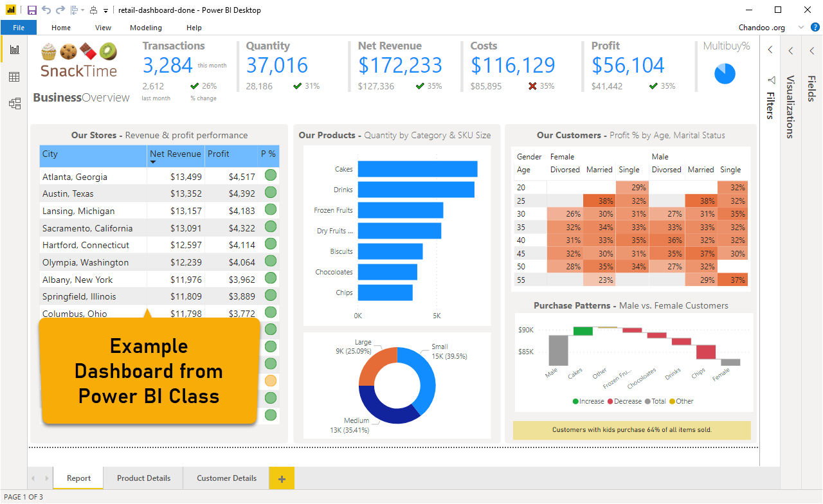Image resolution: width=823 pixels, height=504 pixels.
Task: Click the Increase legend swatch
Action: tap(575, 401)
